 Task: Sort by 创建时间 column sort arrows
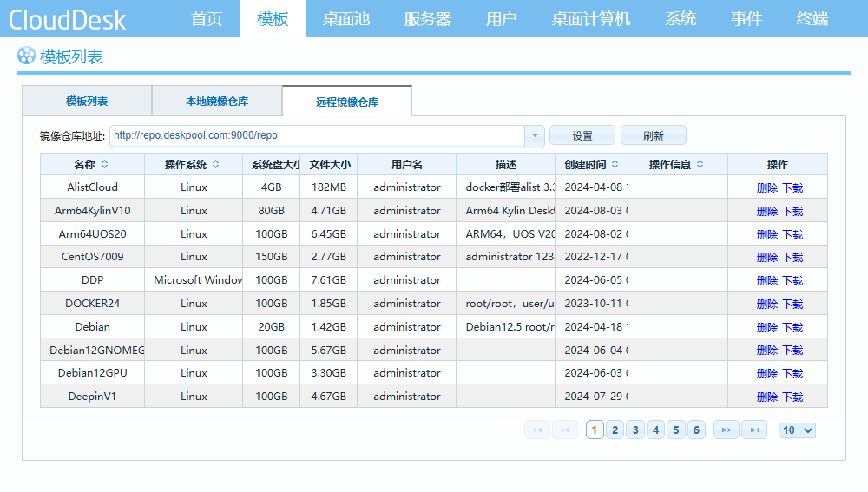pyautogui.click(x=615, y=164)
